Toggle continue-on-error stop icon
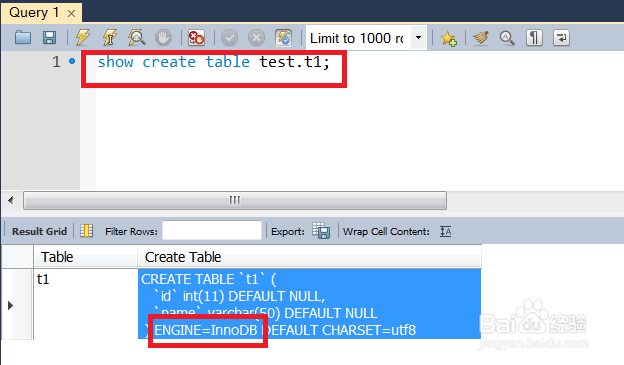 [x=196, y=38]
